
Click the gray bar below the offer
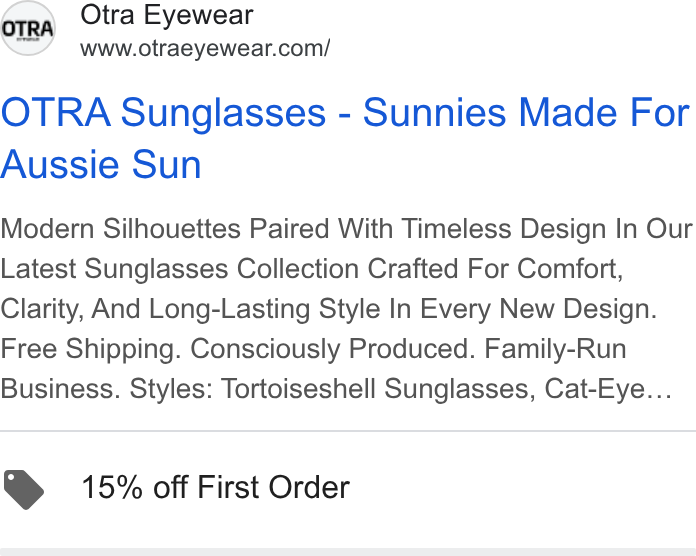click(x=348, y=552)
